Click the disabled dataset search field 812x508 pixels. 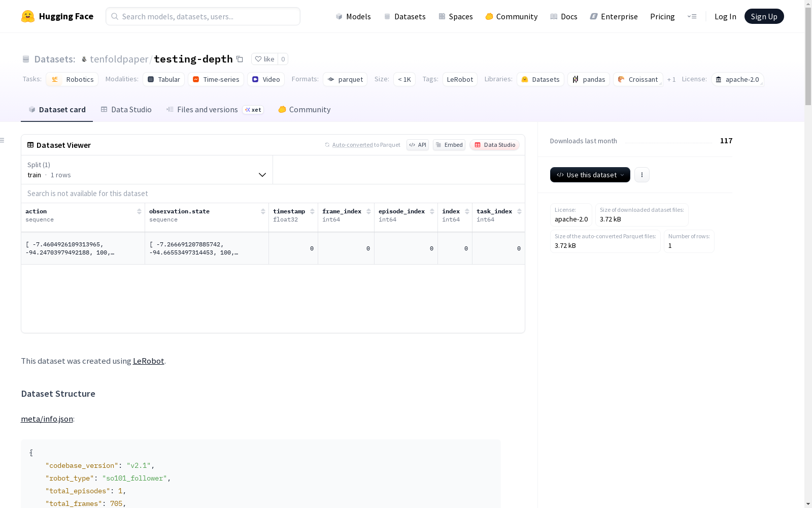click(x=273, y=194)
